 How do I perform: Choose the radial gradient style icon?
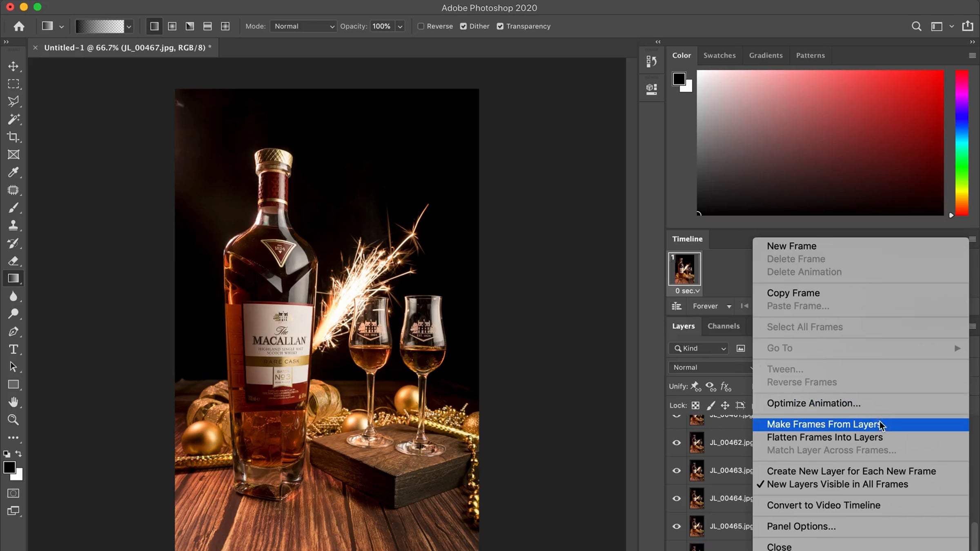tap(172, 26)
